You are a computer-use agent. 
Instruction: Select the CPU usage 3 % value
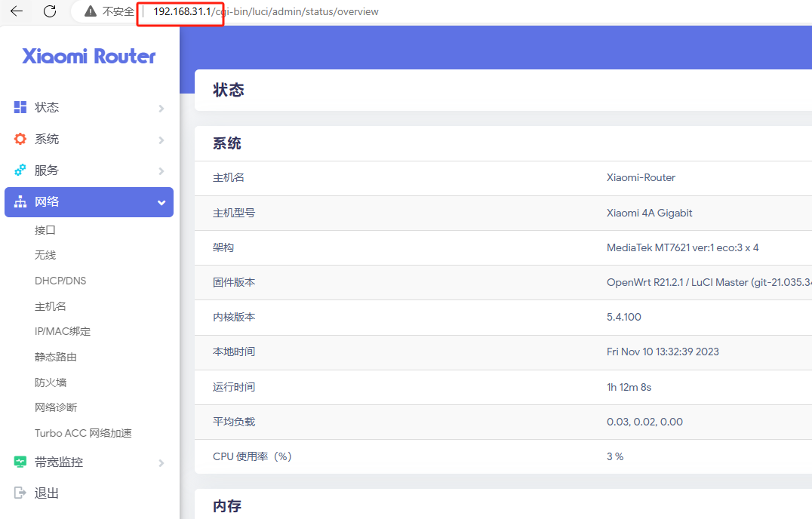[615, 456]
